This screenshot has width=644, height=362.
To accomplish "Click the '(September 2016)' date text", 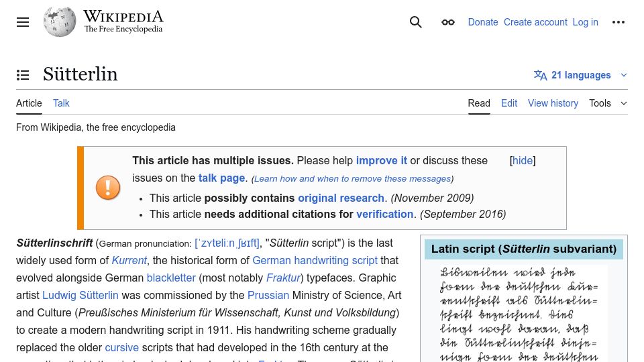I will point(463,215).
